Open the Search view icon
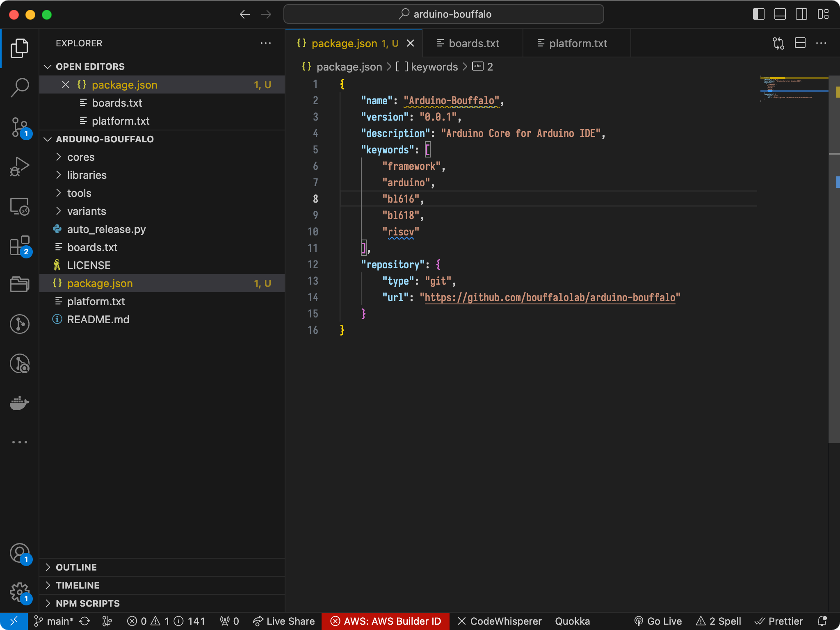This screenshot has width=840, height=630. click(x=19, y=87)
